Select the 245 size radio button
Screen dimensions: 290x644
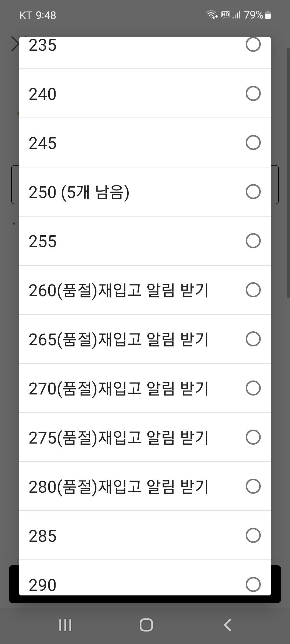pyautogui.click(x=253, y=142)
